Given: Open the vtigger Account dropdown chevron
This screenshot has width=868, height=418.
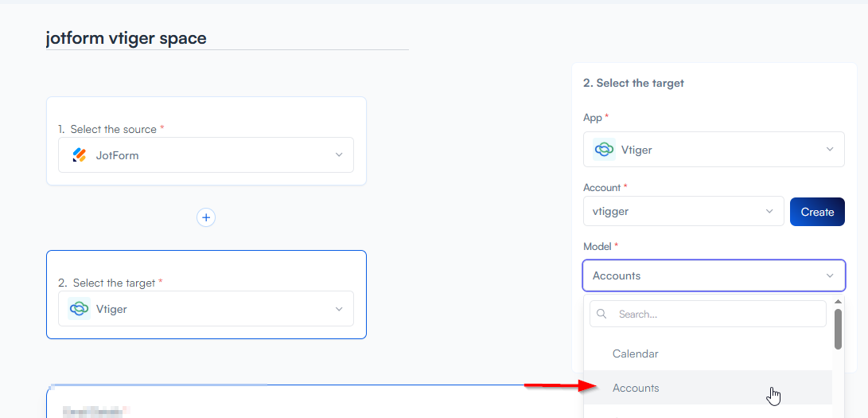Looking at the screenshot, I should pos(769,212).
